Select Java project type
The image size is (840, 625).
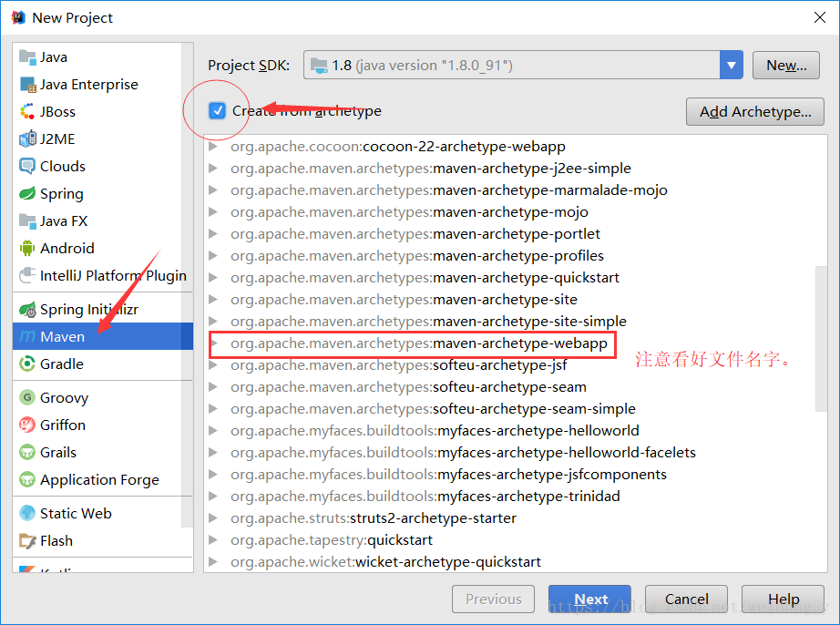97,56
